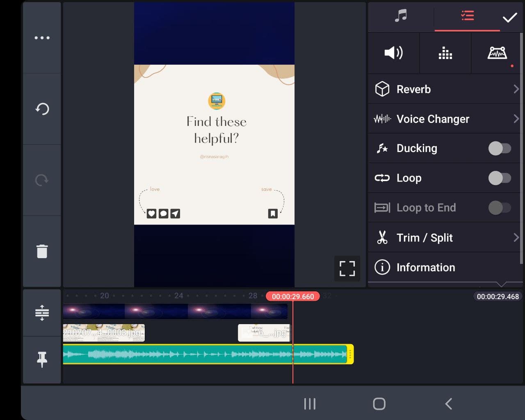Open the three-dot more options menu

tap(42, 38)
